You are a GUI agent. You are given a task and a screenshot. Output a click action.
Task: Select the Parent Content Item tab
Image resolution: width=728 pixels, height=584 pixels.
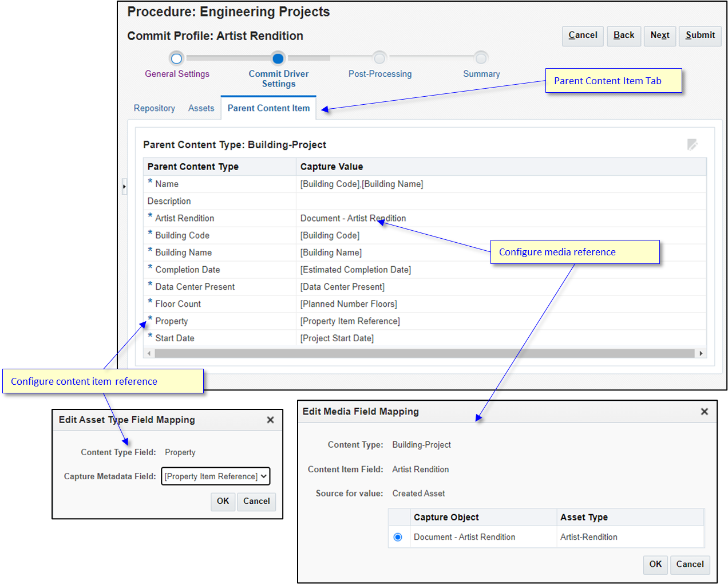[x=268, y=108]
